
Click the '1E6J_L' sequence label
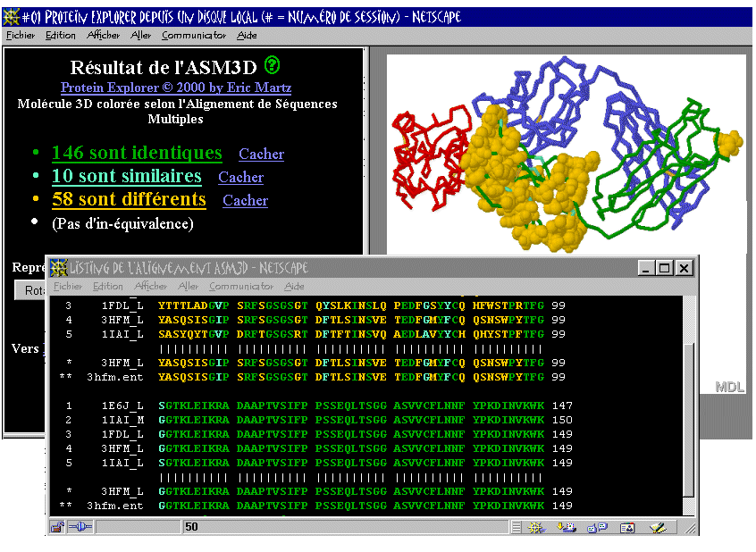point(122,406)
